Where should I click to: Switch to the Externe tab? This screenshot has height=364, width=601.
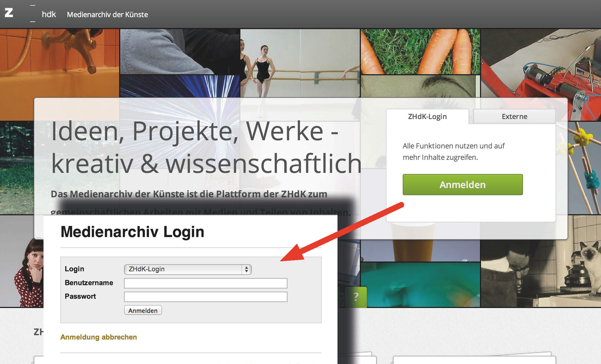[514, 117]
